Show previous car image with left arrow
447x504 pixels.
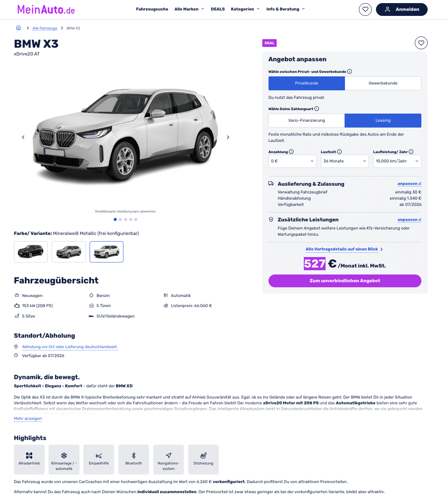(x=23, y=137)
